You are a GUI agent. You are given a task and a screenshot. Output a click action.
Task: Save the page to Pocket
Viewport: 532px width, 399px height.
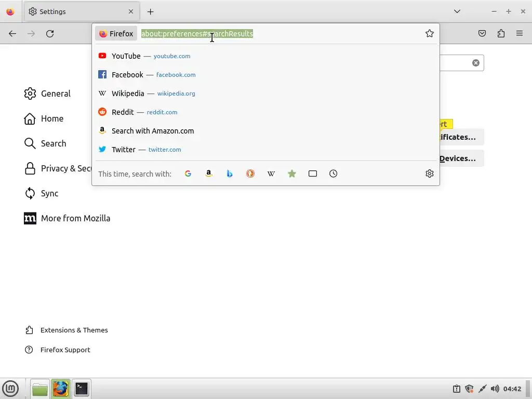[x=482, y=33]
